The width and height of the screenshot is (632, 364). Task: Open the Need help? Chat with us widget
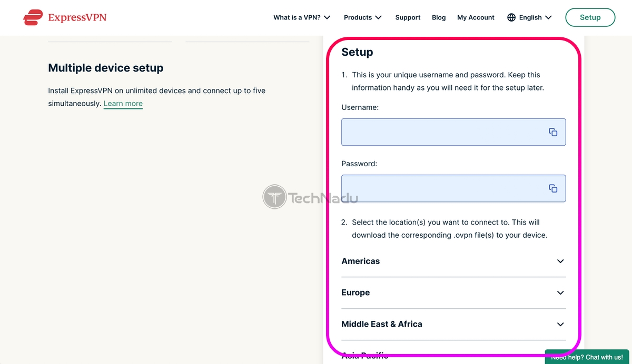tap(588, 357)
